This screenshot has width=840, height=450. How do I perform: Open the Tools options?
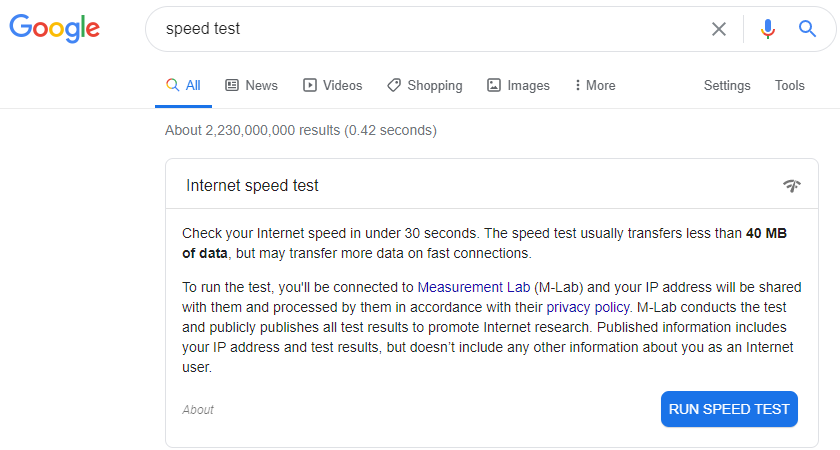point(789,86)
